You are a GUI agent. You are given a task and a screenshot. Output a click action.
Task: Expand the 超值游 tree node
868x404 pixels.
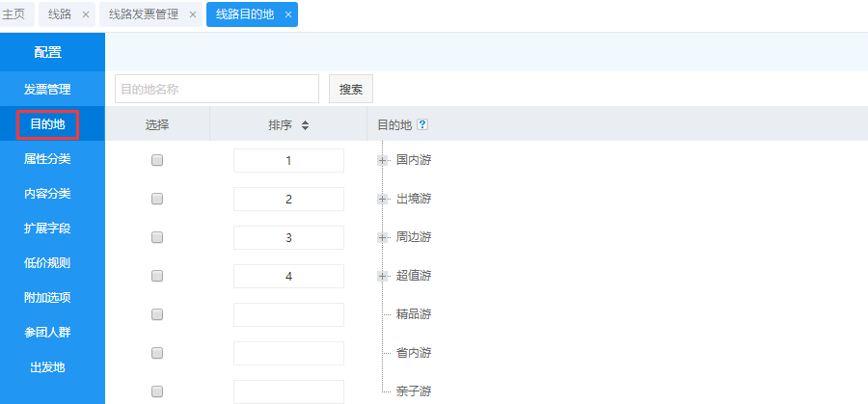pos(383,276)
